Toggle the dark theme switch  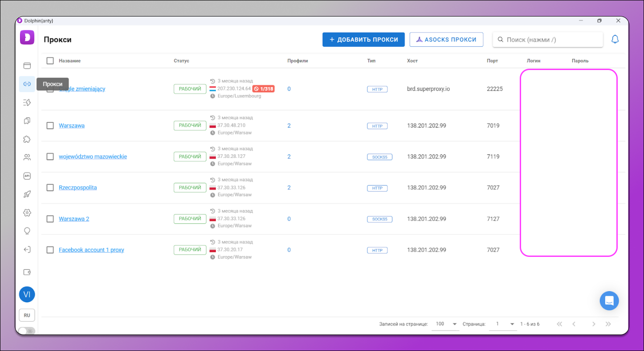(27, 331)
